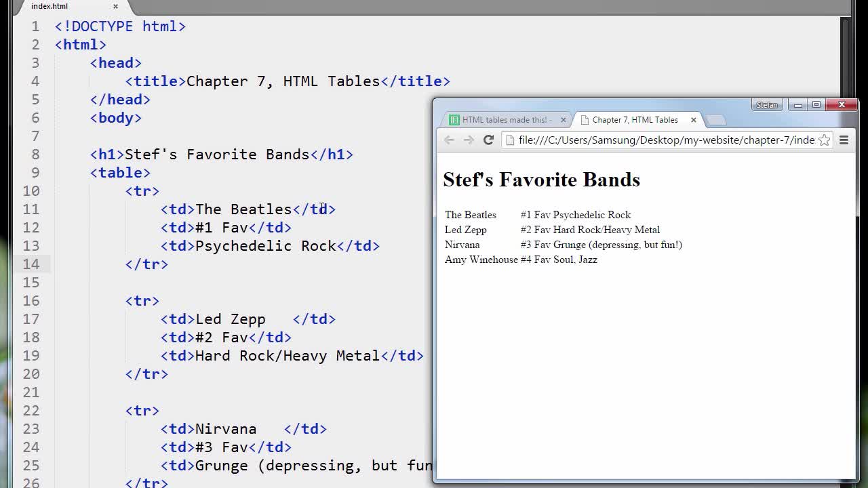Click the body tag on line 6
This screenshot has height=488, width=868.
pyautogui.click(x=115, y=117)
